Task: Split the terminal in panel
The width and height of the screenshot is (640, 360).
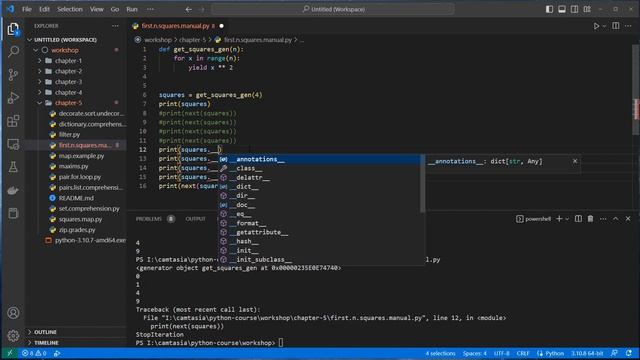Action: tap(578, 219)
